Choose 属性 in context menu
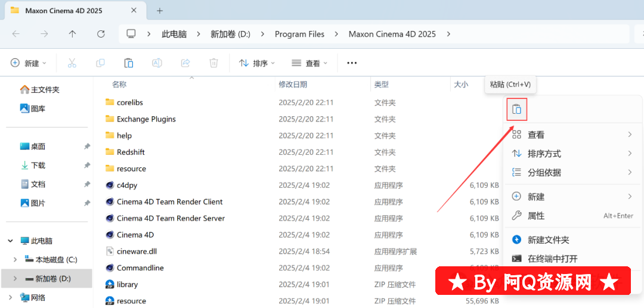The width and height of the screenshot is (644, 308). [x=572, y=216]
